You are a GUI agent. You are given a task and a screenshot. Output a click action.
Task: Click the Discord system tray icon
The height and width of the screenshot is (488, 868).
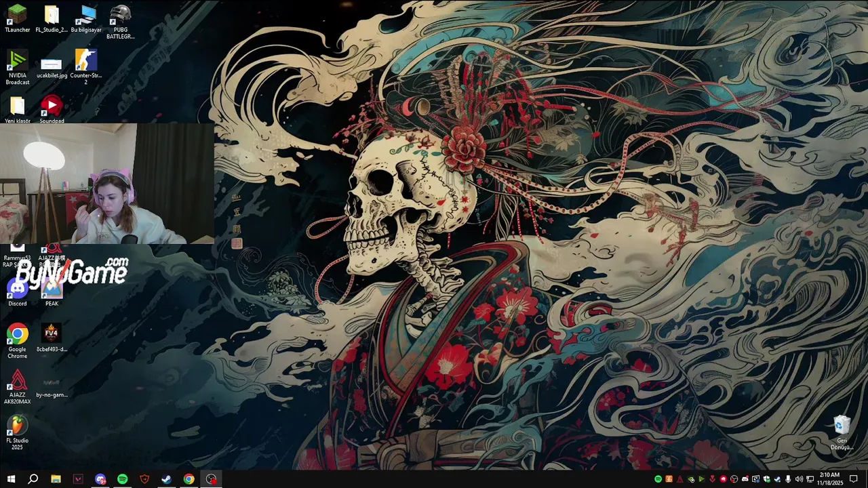point(745,479)
